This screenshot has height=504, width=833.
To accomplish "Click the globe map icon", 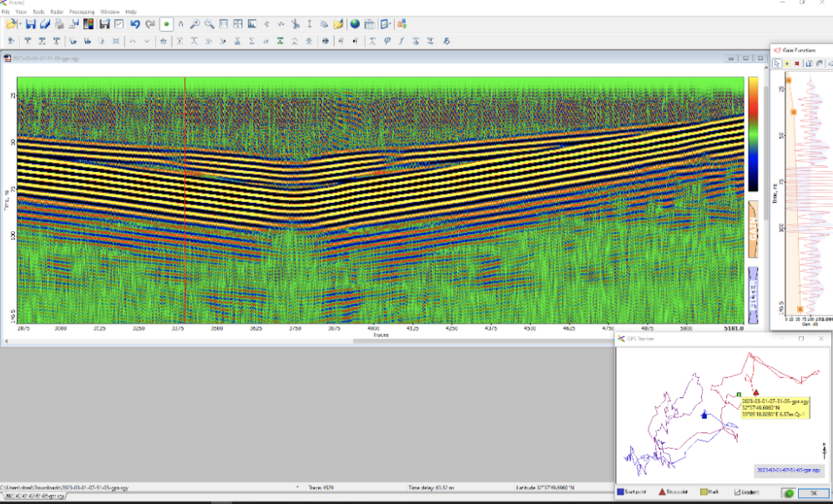I will [x=355, y=24].
